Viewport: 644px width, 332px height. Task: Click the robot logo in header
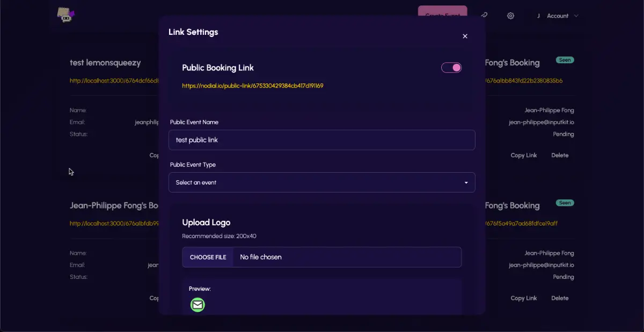click(x=65, y=14)
